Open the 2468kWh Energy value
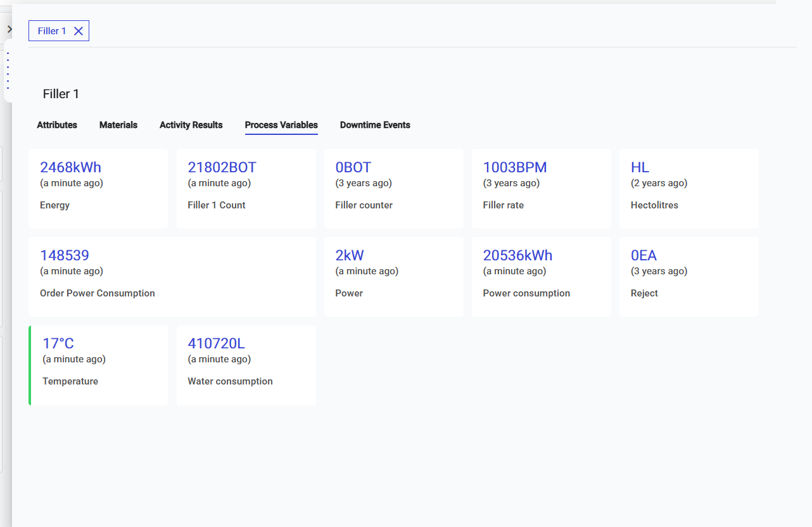 click(70, 167)
